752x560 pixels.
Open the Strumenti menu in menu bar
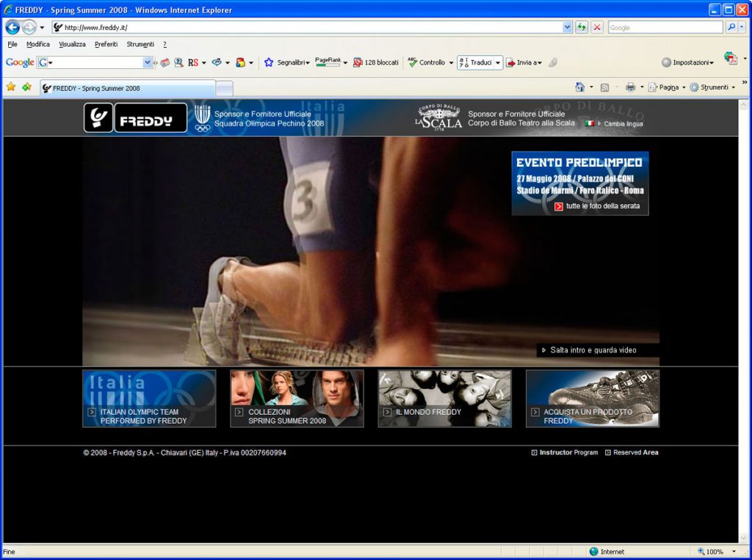click(140, 44)
